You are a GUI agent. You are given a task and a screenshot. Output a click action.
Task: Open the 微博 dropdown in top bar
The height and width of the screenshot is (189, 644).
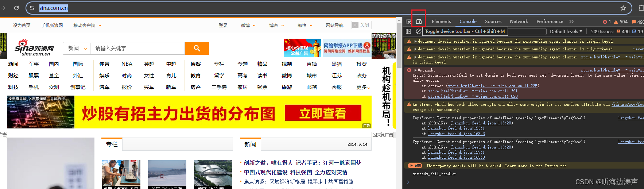pyautogui.click(x=248, y=26)
